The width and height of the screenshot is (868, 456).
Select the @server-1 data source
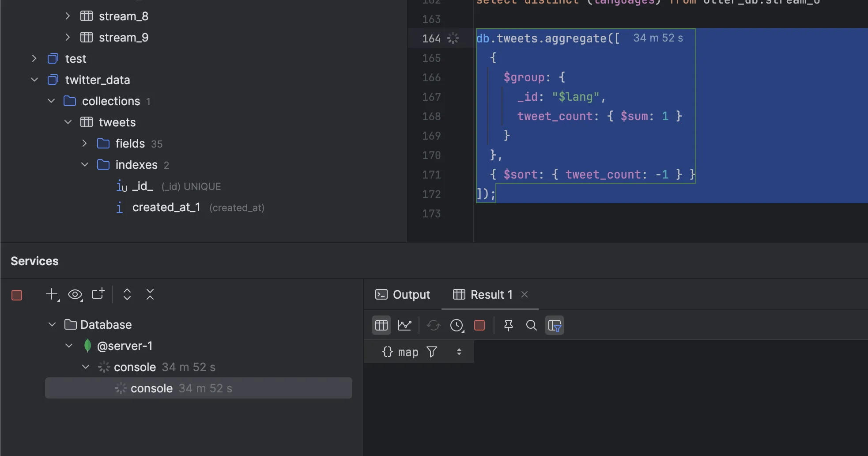pyautogui.click(x=125, y=346)
